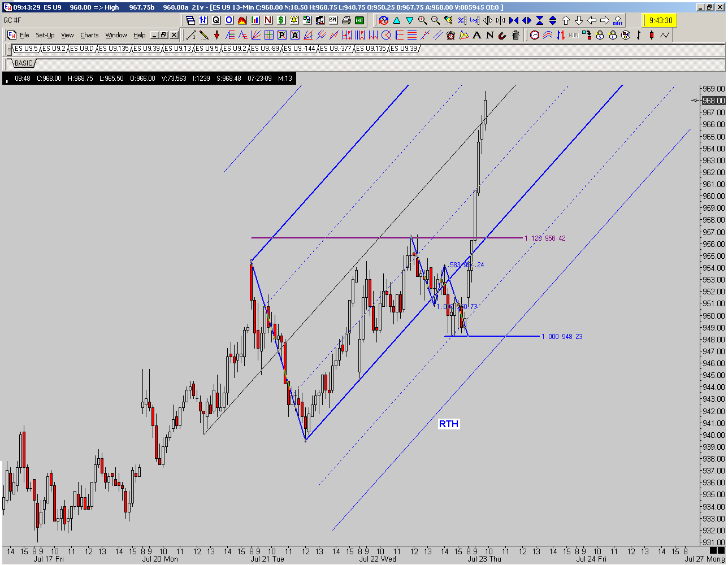Viewport: 728px width, 565px height.
Task: Click the green EXIT button
Action: click(359, 20)
